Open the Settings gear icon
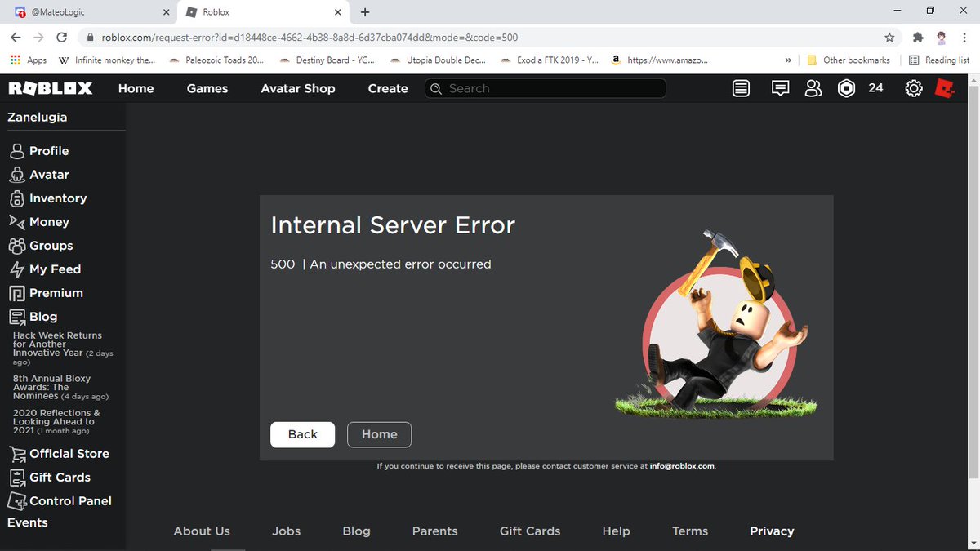The height and width of the screenshot is (551, 980). (x=914, y=88)
